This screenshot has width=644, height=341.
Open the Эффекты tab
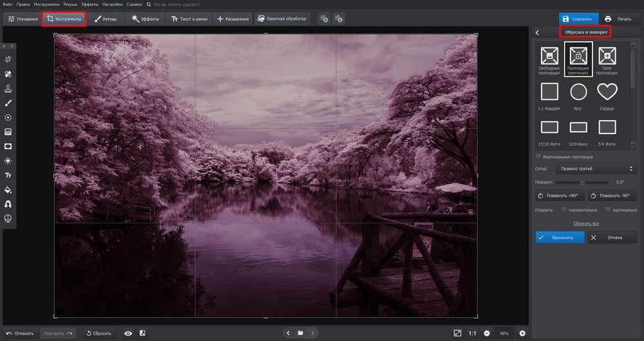145,19
